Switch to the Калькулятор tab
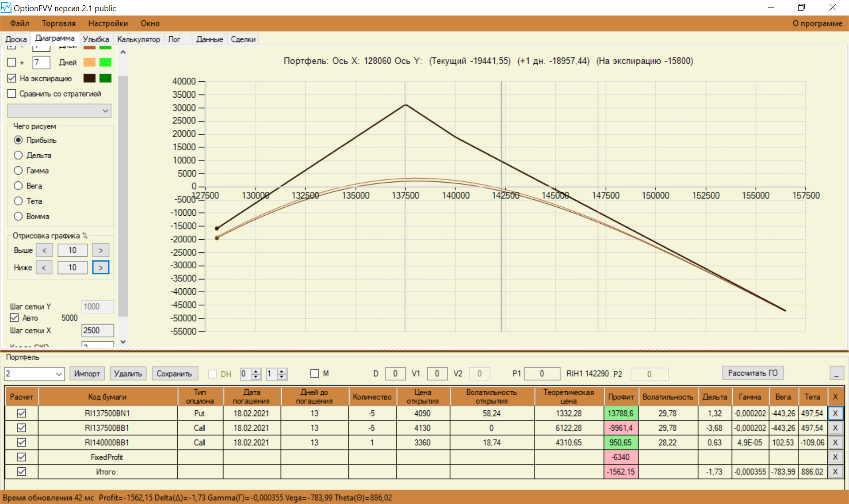 coord(138,39)
